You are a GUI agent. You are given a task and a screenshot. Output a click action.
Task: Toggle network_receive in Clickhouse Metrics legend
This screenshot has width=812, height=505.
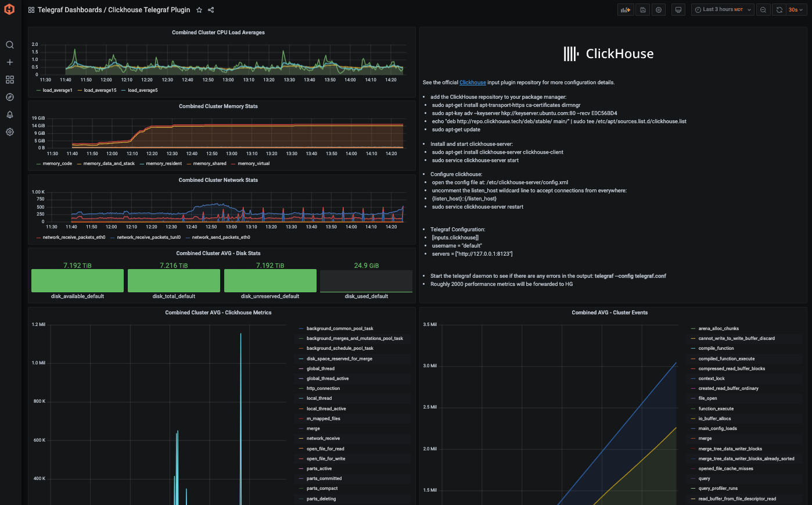[x=323, y=438]
